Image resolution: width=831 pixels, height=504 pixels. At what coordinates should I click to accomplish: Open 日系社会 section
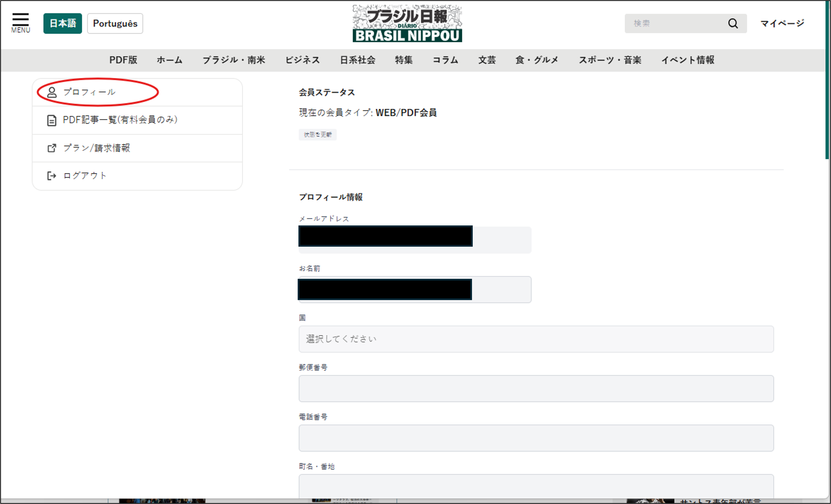tap(358, 60)
